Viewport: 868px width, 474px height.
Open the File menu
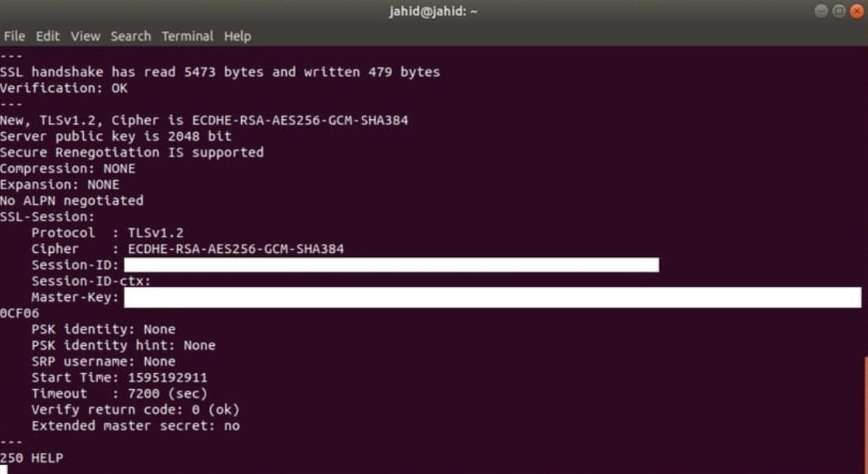click(x=14, y=36)
